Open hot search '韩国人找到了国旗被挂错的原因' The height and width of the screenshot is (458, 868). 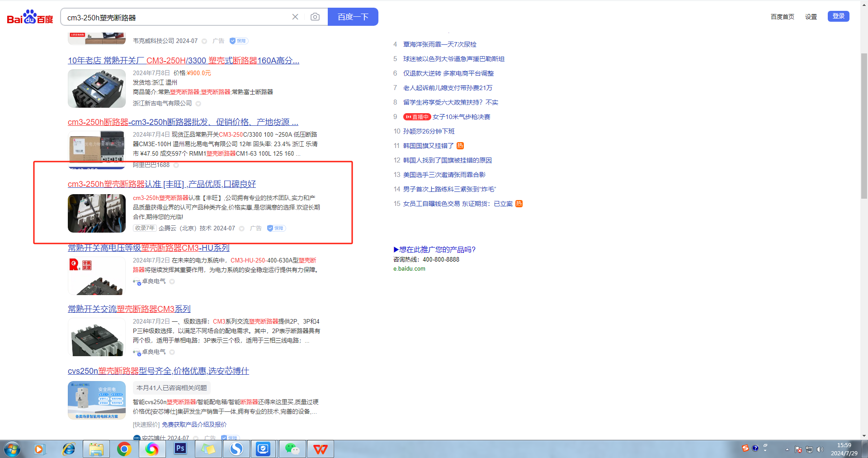[448, 160]
